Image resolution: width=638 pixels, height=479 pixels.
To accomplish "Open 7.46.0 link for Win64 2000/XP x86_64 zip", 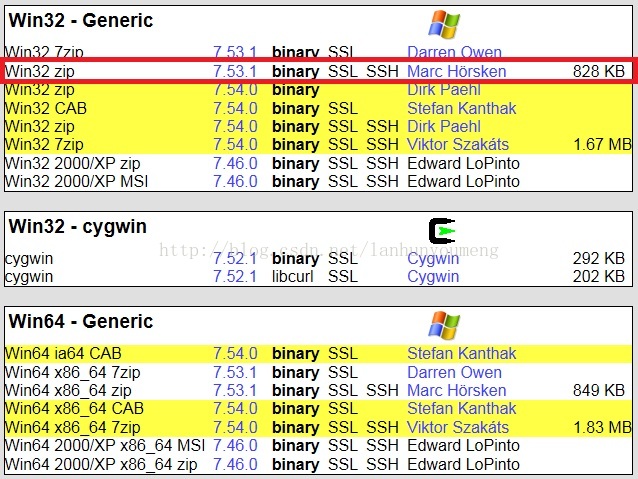I will [235, 464].
